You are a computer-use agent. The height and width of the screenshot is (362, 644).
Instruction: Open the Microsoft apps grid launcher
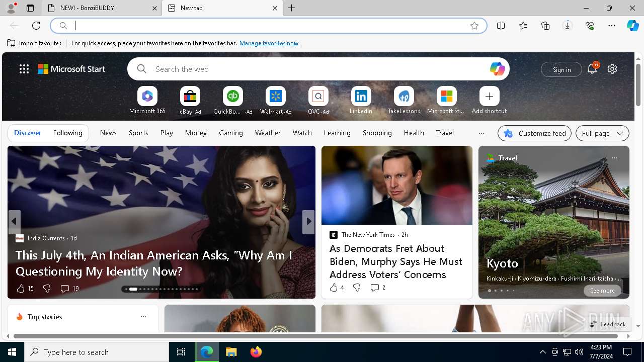coord(24,69)
